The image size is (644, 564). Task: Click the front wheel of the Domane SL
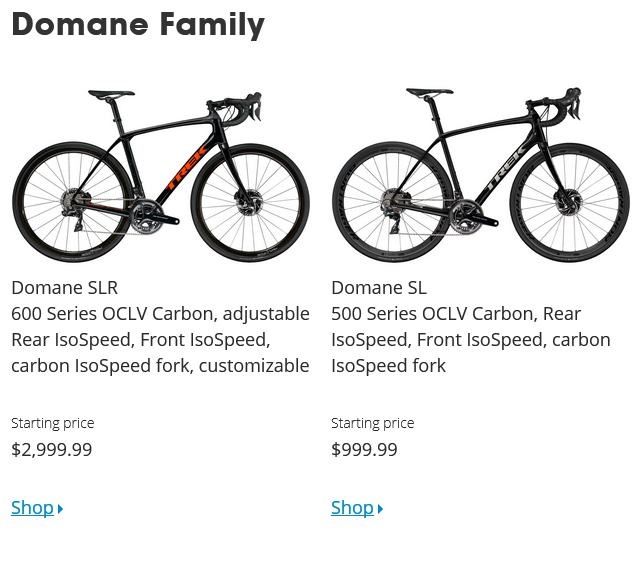(x=570, y=204)
